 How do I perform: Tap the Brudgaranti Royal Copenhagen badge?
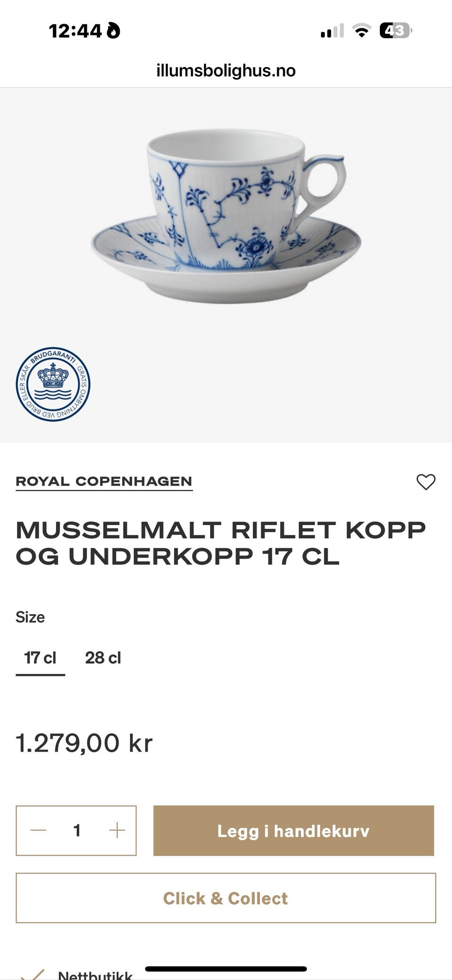coord(53,385)
